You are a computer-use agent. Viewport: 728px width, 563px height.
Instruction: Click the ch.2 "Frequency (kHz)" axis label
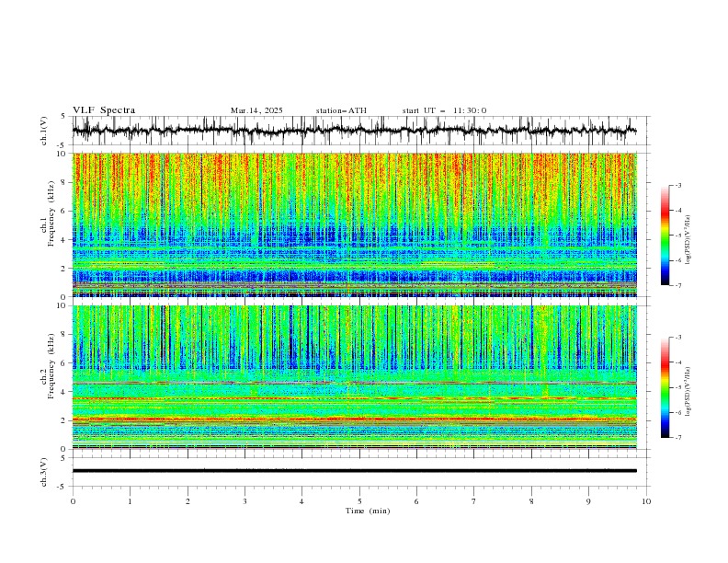tap(51, 366)
